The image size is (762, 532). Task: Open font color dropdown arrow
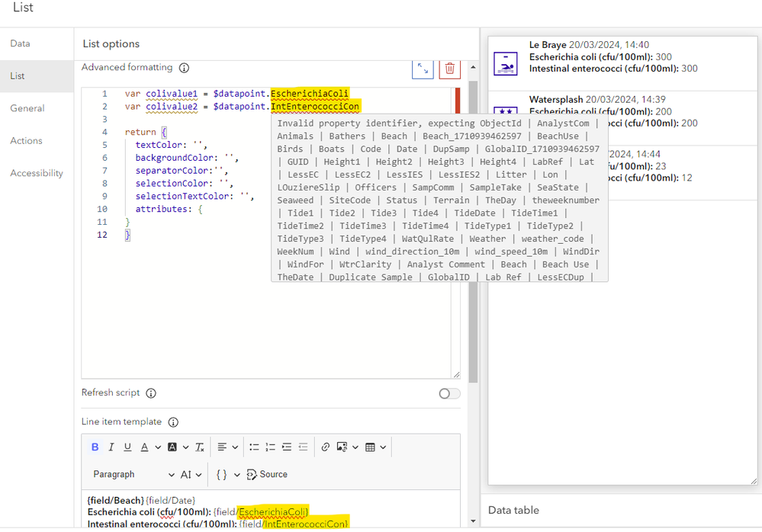click(158, 447)
